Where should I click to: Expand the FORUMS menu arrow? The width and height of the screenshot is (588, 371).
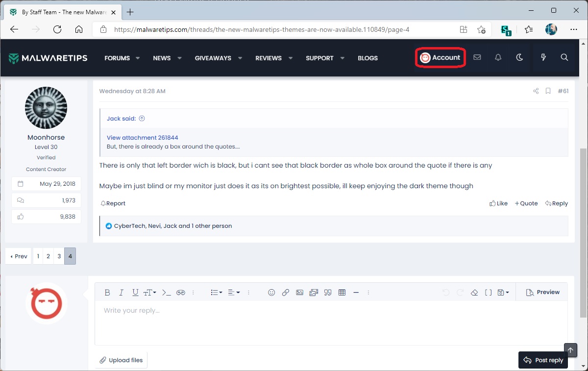[x=138, y=58]
